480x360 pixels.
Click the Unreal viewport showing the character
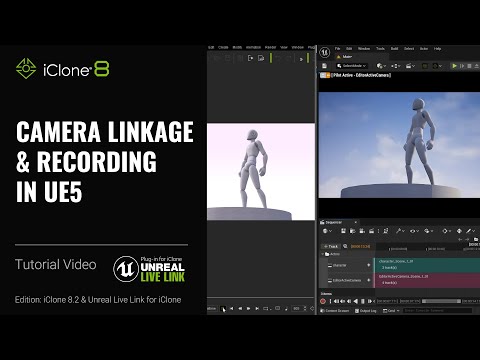point(399,145)
